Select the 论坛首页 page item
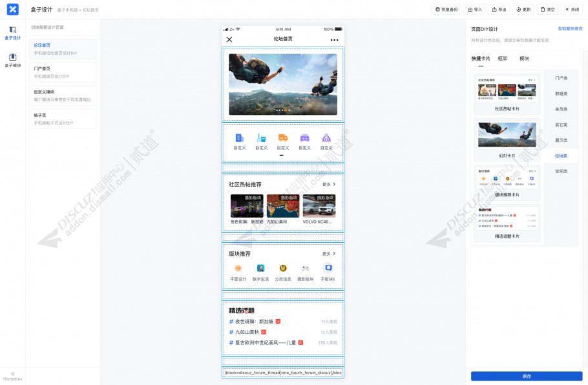This screenshot has height=385, width=588. coord(63,48)
